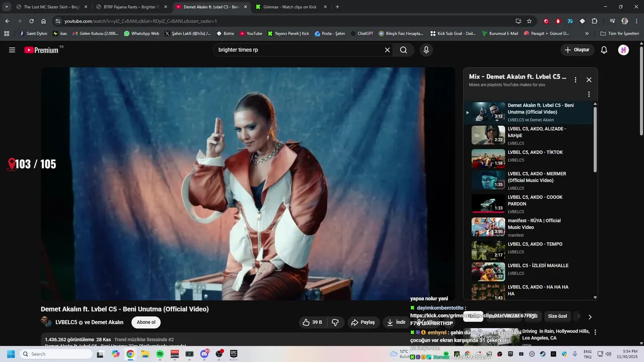Switch to BTRP Pajama Pants tab
Image resolution: width=644 pixels, height=362 pixels.
(132, 7)
